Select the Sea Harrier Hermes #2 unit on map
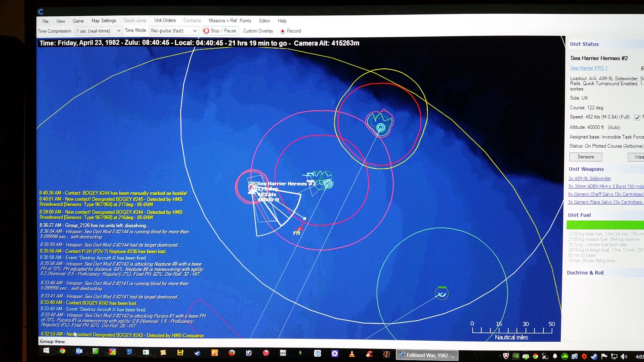 click(252, 187)
